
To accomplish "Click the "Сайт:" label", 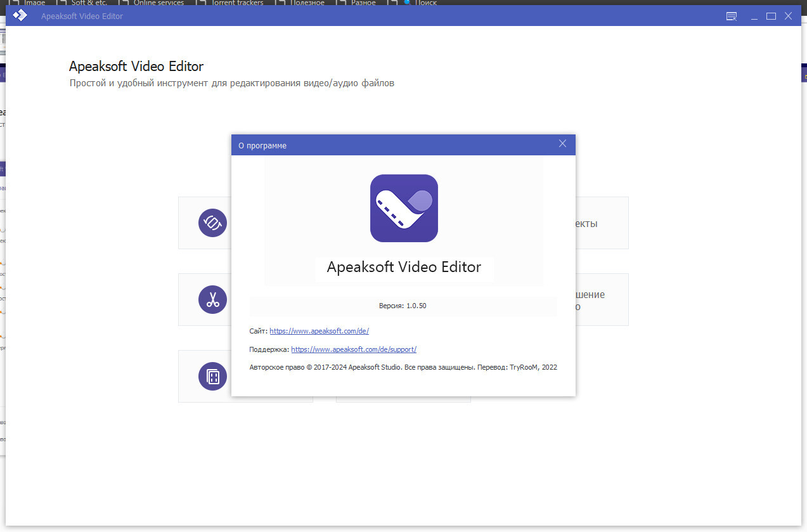I will (259, 331).
